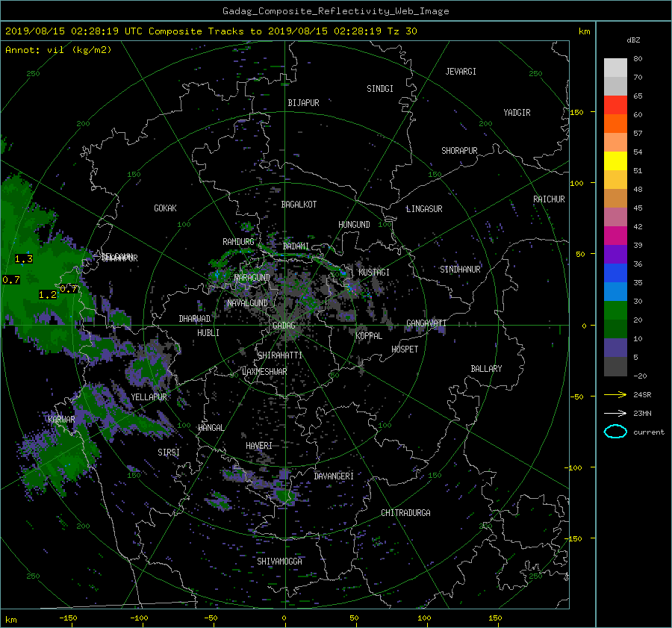Click the dBZ legend heading
The image size is (672, 628).
coord(633,40)
